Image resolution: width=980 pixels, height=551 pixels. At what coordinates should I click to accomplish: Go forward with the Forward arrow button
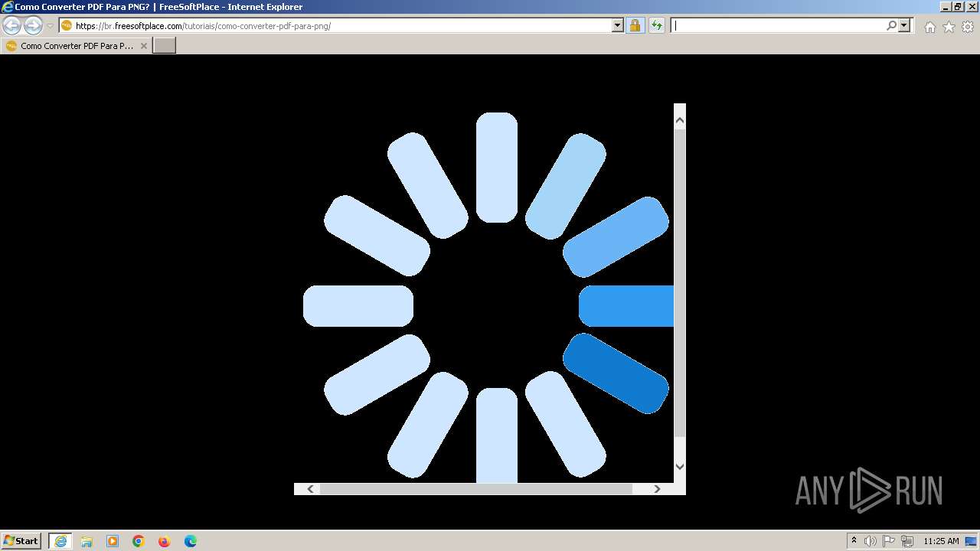pyautogui.click(x=33, y=26)
